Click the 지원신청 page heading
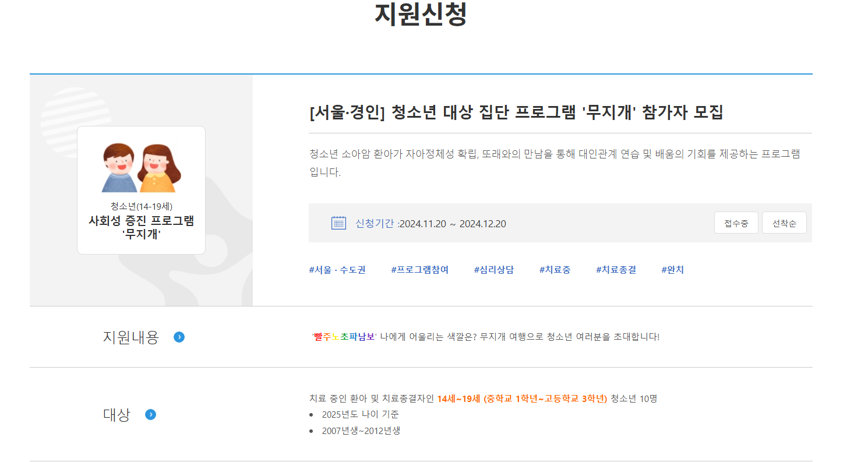Viewport: 868px width, 462px height. (x=421, y=15)
